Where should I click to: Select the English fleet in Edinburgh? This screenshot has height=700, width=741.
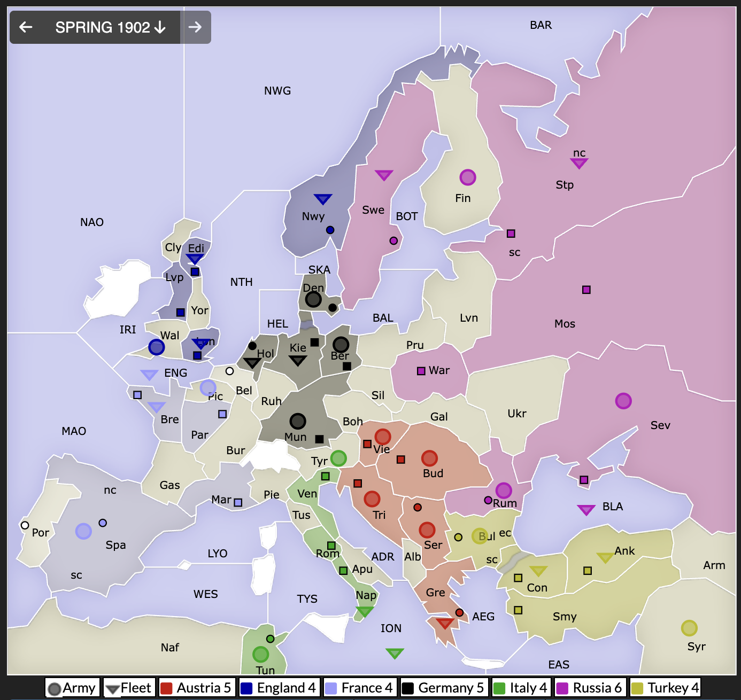pos(195,259)
